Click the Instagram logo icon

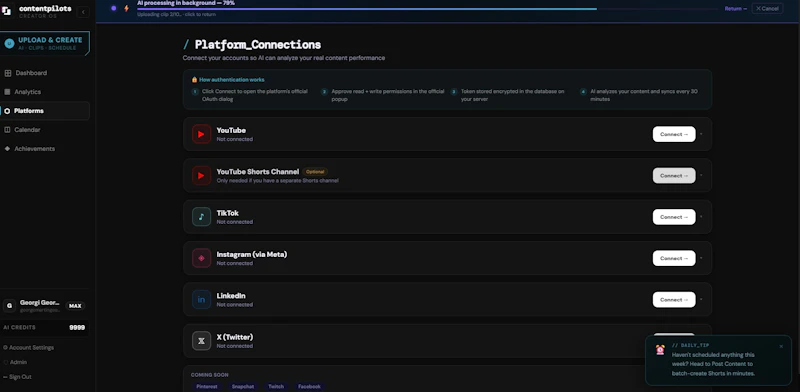point(202,258)
